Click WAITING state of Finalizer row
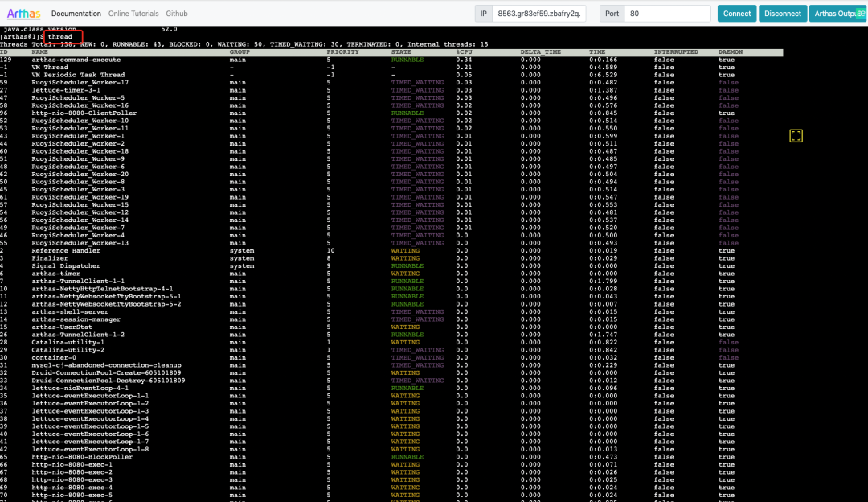Viewport: 868px width, 502px height. pos(405,258)
